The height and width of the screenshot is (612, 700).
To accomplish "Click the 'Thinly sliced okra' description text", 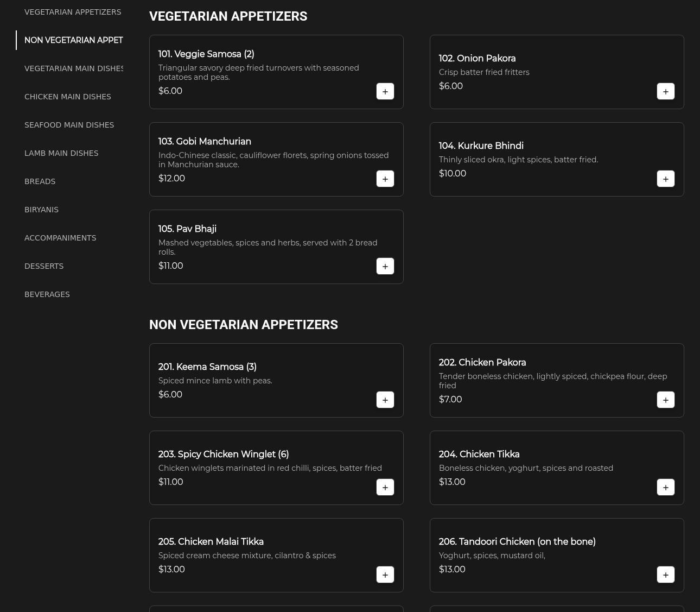I will [x=518, y=160].
